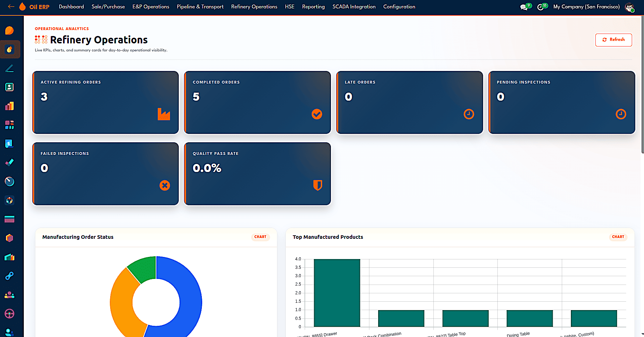Viewport: 644px width, 337px height.
Task: Open the pink steering wheel icon in sidebar
Action: tap(9, 314)
